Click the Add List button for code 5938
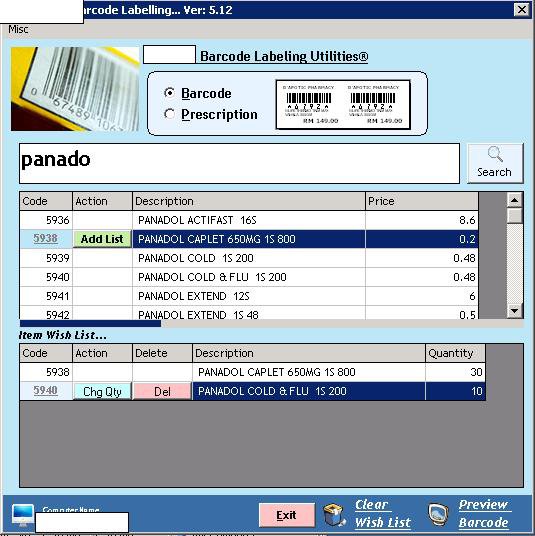This screenshot has width=535, height=536. 102,239
